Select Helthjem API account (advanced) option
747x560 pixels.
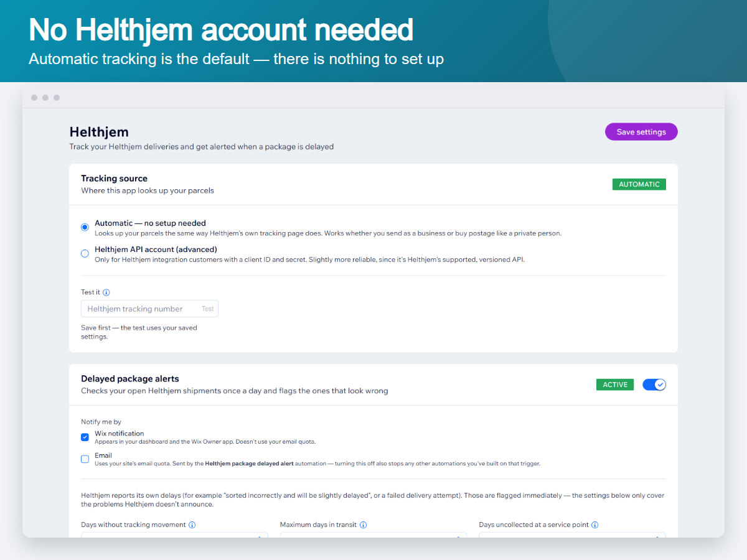[85, 253]
